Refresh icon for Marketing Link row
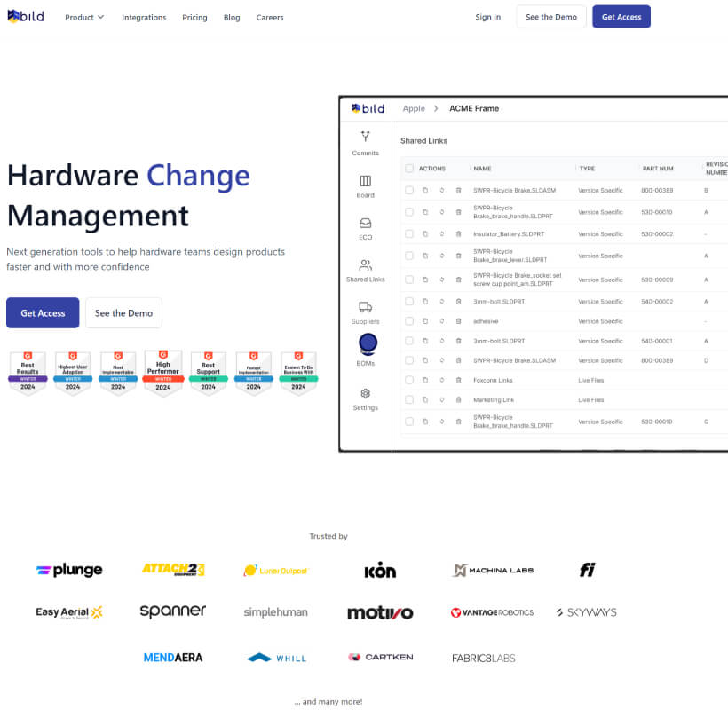The height and width of the screenshot is (710, 728). tap(442, 399)
